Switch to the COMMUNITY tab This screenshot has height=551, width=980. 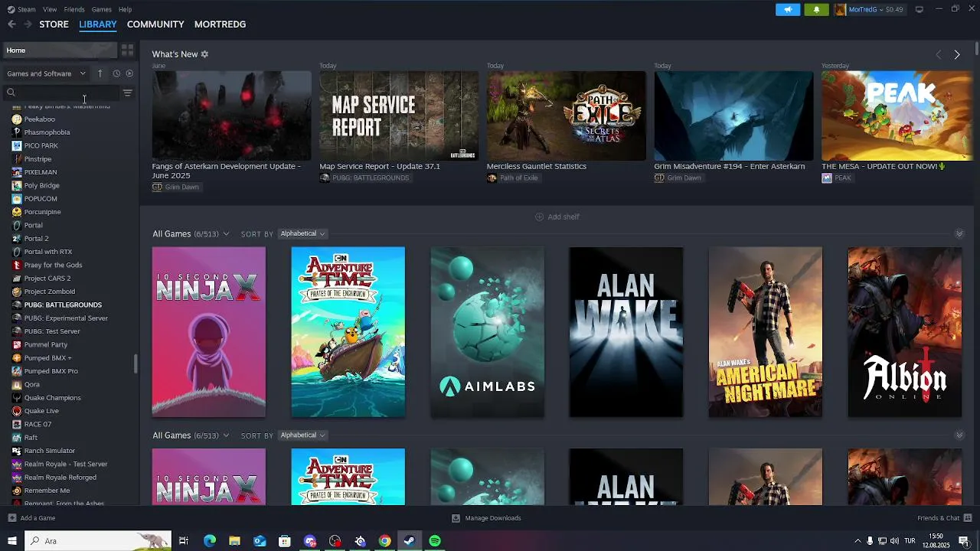[155, 24]
